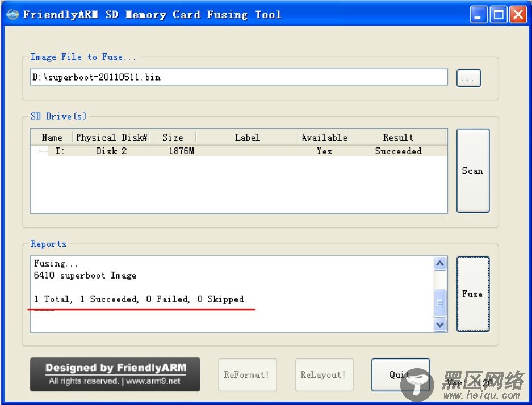Viewport: 532px width, 405px height.
Task: Close the Fusing Tool window
Action: pyautogui.click(x=518, y=15)
